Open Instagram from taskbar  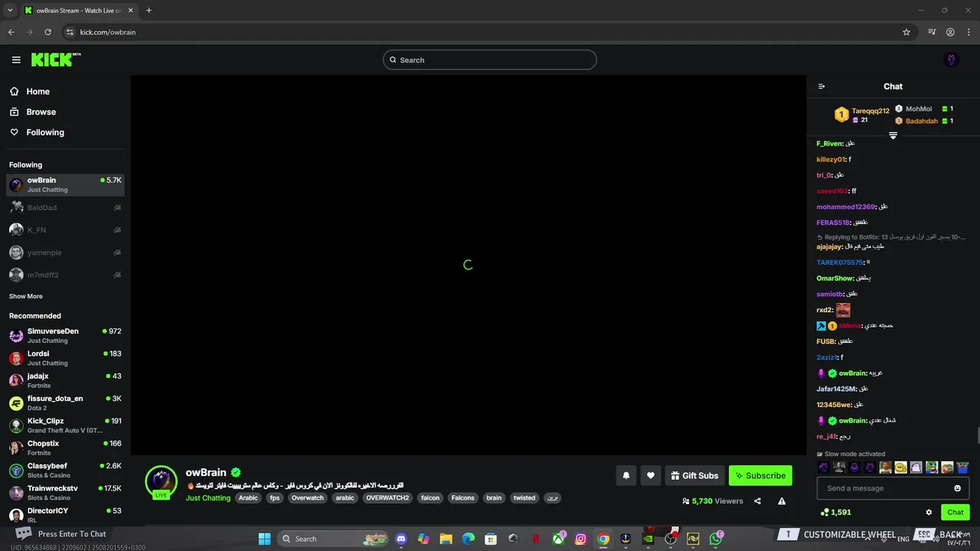point(580,539)
